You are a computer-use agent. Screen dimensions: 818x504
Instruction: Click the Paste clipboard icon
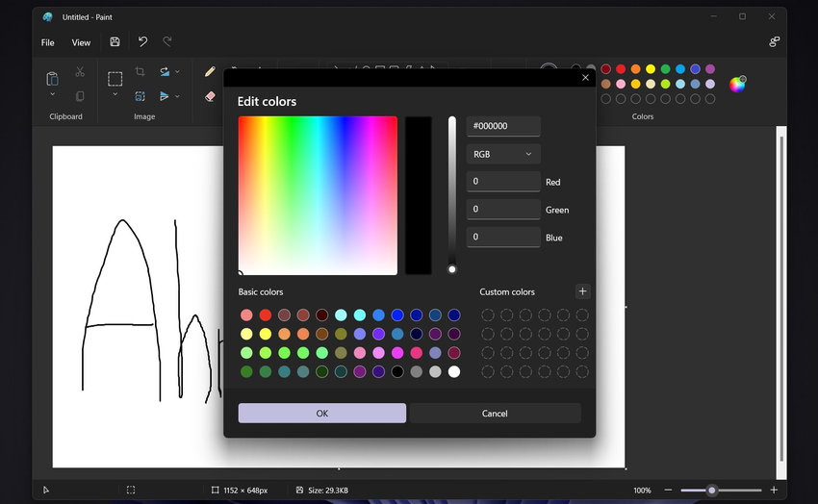click(52, 79)
